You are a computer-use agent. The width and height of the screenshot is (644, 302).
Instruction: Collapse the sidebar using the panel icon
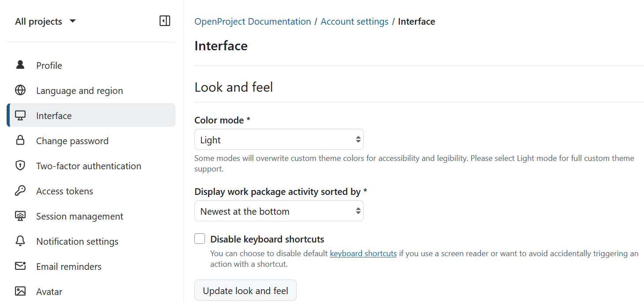(x=164, y=20)
